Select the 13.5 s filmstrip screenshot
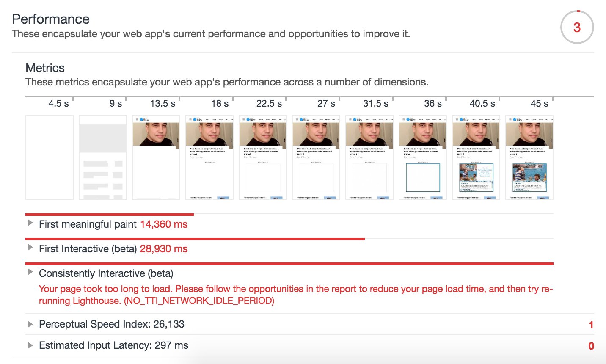This screenshot has width=606, height=364. click(156, 157)
